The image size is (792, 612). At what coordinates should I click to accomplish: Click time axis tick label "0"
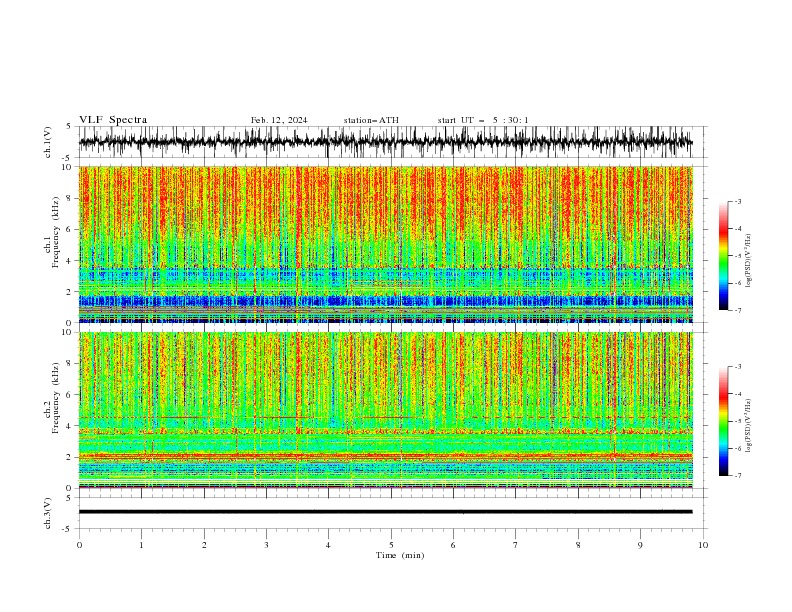(79, 545)
